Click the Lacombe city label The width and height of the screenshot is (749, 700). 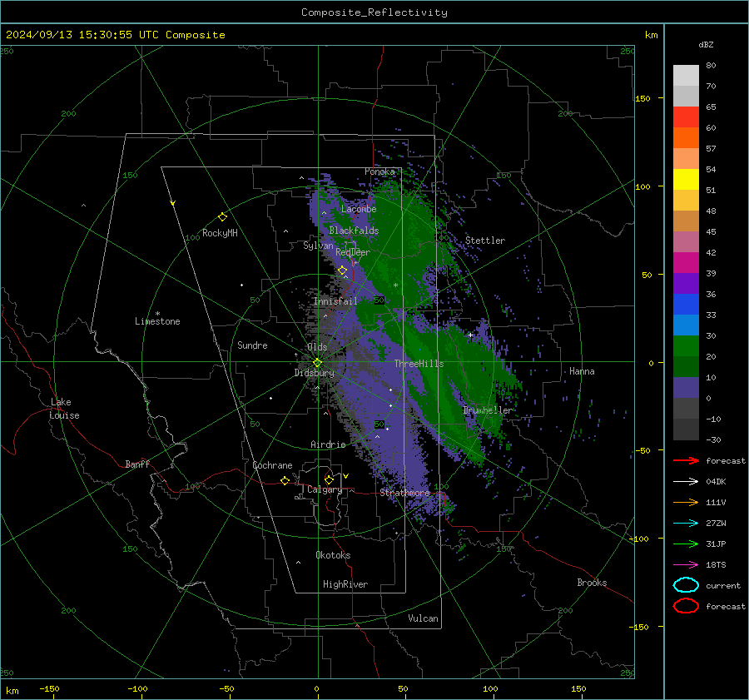[x=359, y=209]
